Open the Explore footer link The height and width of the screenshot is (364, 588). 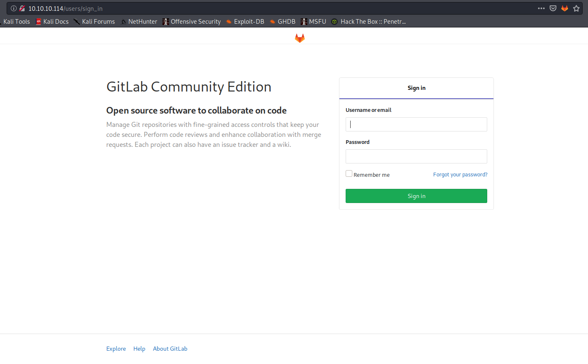coord(116,349)
